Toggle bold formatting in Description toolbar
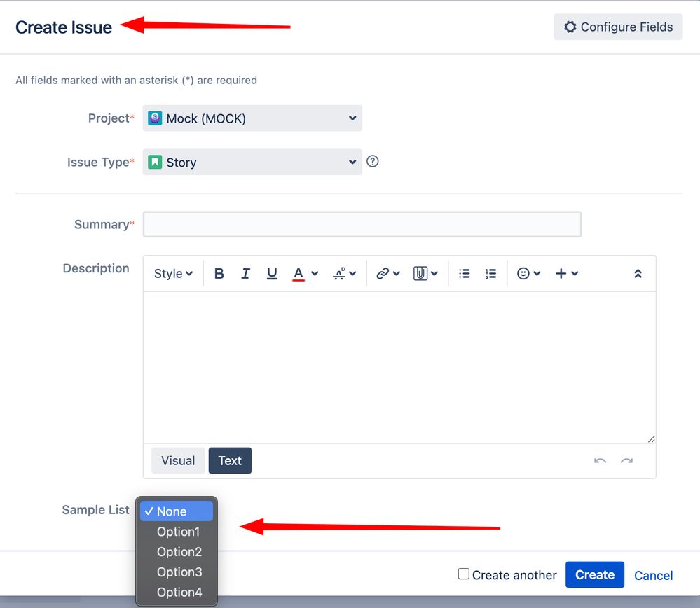Image resolution: width=700 pixels, height=608 pixels. pyautogui.click(x=219, y=273)
